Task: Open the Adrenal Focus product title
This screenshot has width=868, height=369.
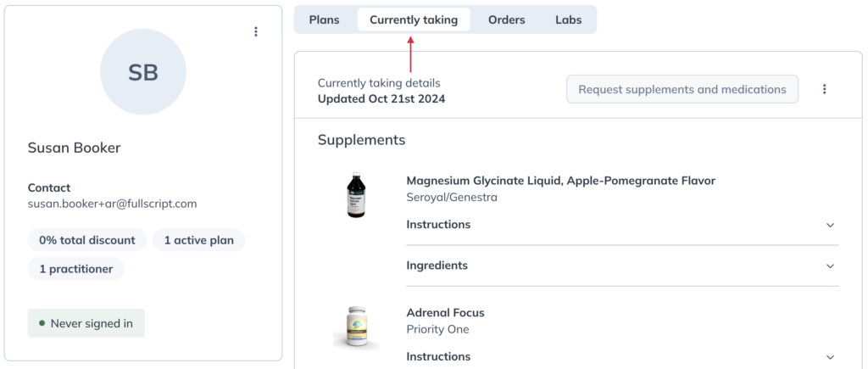Action: point(445,312)
